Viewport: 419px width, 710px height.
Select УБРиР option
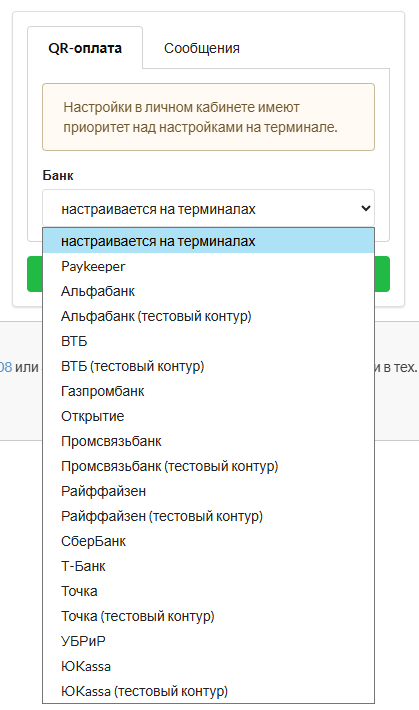pos(208,641)
